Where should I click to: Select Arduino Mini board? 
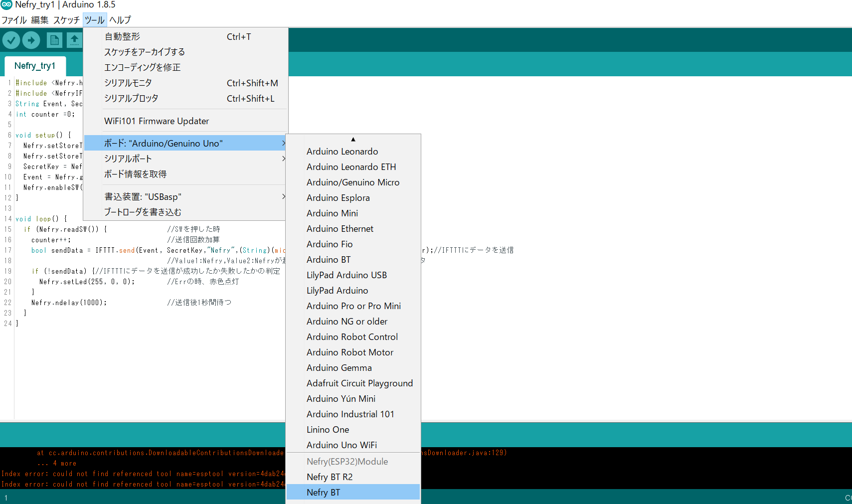(x=353, y=213)
